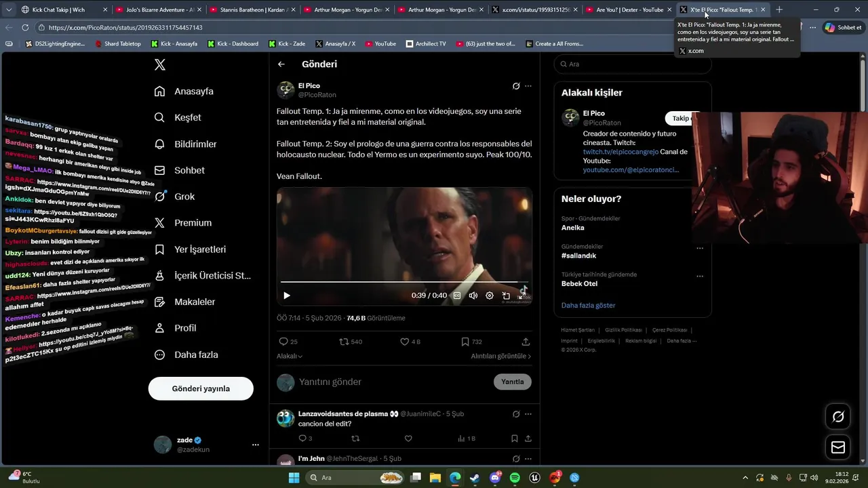868x488 pixels.
Task: Open Bildirimler notifications
Action: 185,144
